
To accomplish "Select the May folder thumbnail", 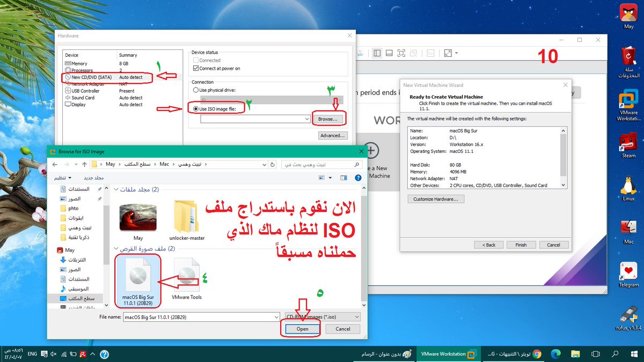I will 138,222.
